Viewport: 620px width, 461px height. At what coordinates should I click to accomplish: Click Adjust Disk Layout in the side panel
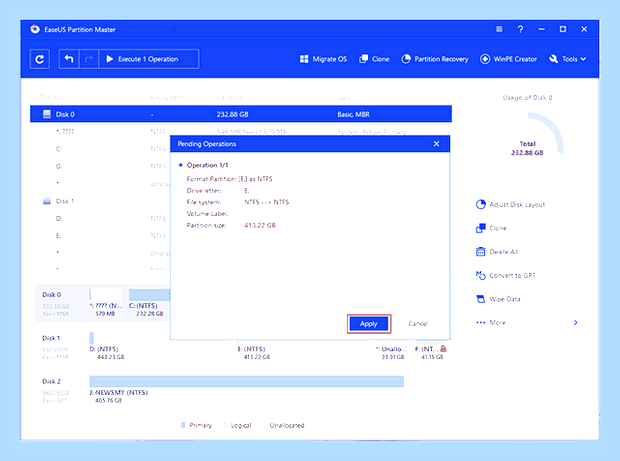pos(510,204)
